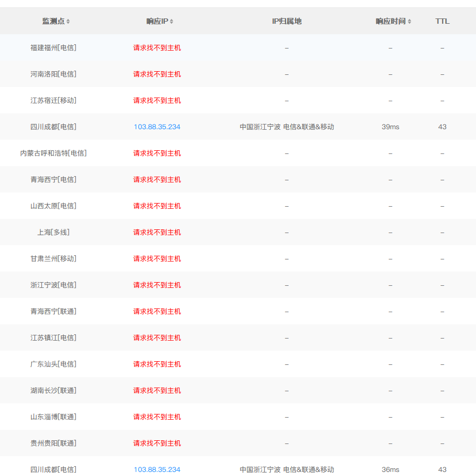Click the TTL column header
This screenshot has width=476, height=473.
(442, 21)
